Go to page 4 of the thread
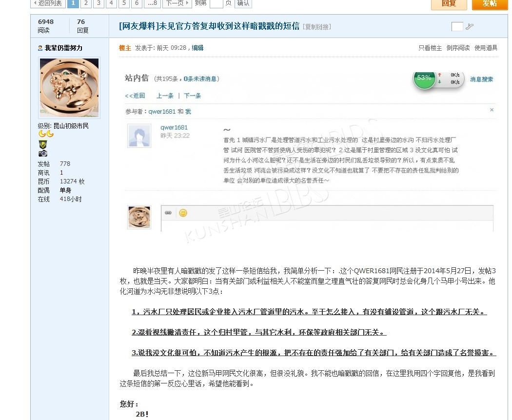 [111, 3]
